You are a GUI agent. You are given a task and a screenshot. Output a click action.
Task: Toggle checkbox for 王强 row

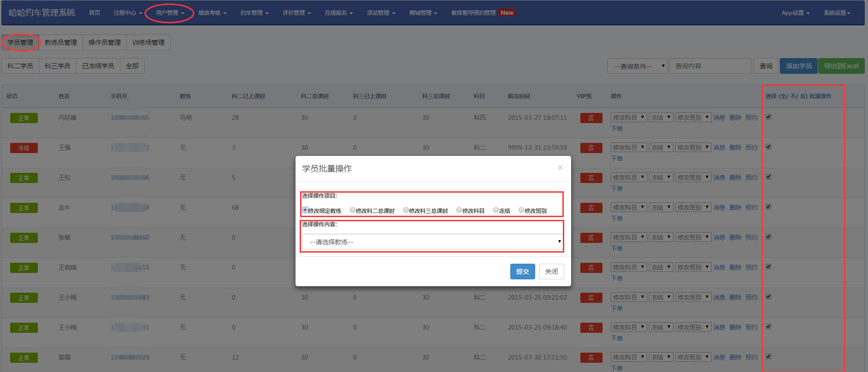coord(768,147)
